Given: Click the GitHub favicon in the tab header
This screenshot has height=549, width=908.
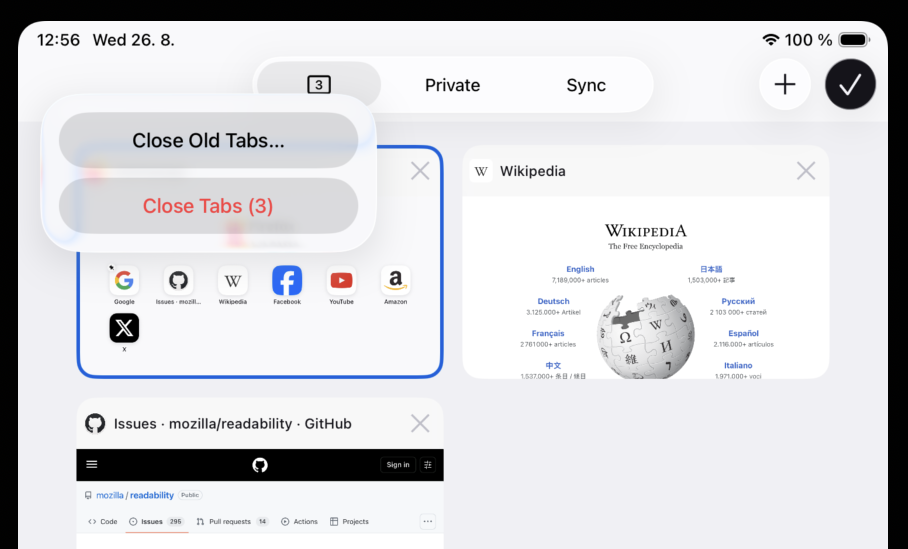Looking at the screenshot, I should 95,423.
